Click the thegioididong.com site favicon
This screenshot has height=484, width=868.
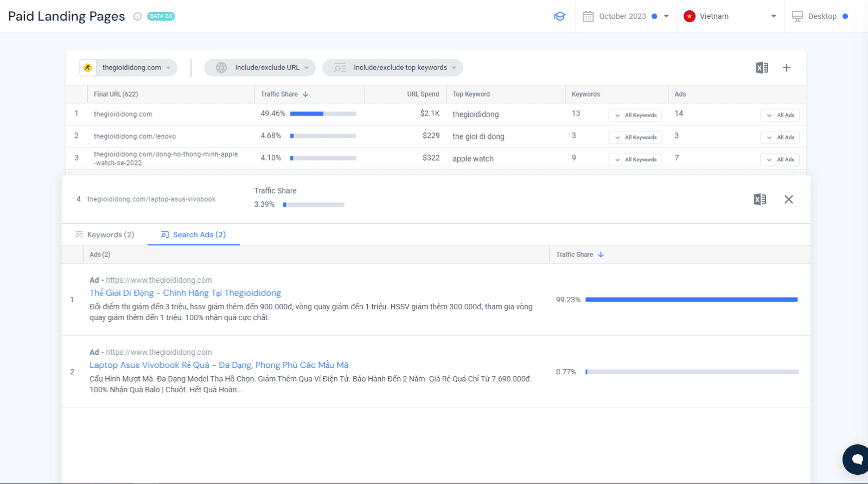(87, 68)
